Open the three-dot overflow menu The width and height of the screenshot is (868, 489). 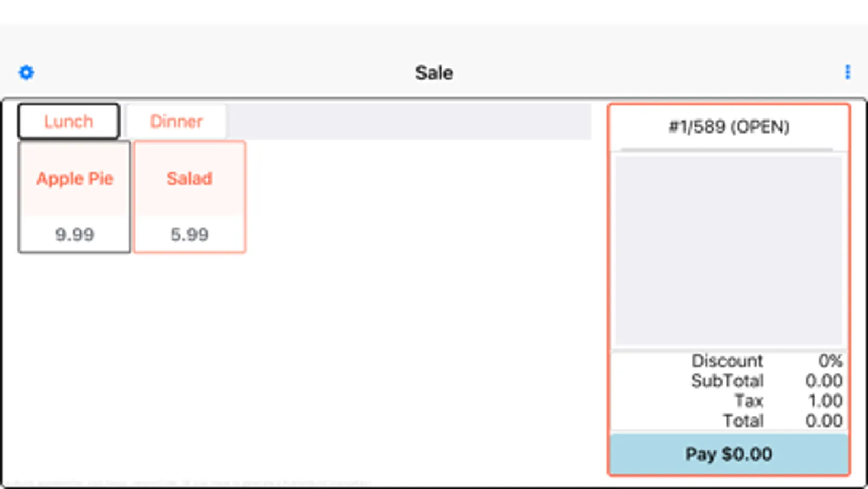[847, 72]
